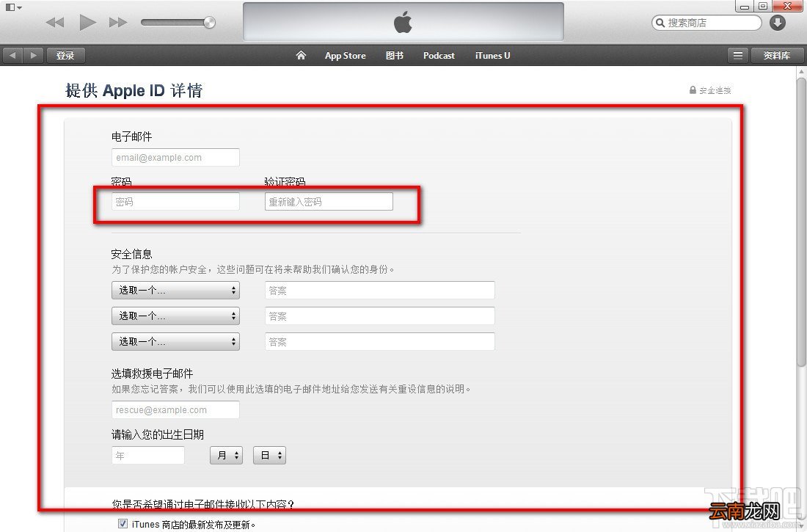Viewport: 807px width, 532px height.
Task: Click the Apple logo display area
Action: [x=403, y=23]
